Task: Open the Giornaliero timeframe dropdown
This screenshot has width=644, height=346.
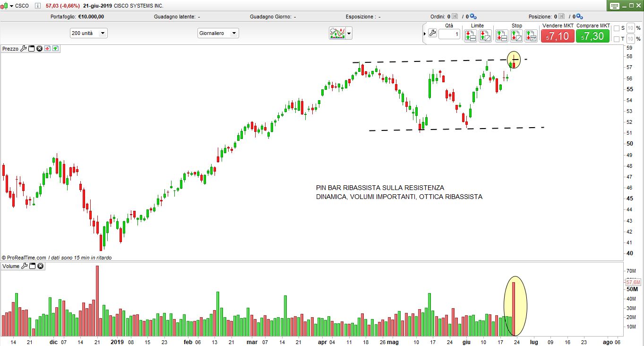Action: pos(233,33)
